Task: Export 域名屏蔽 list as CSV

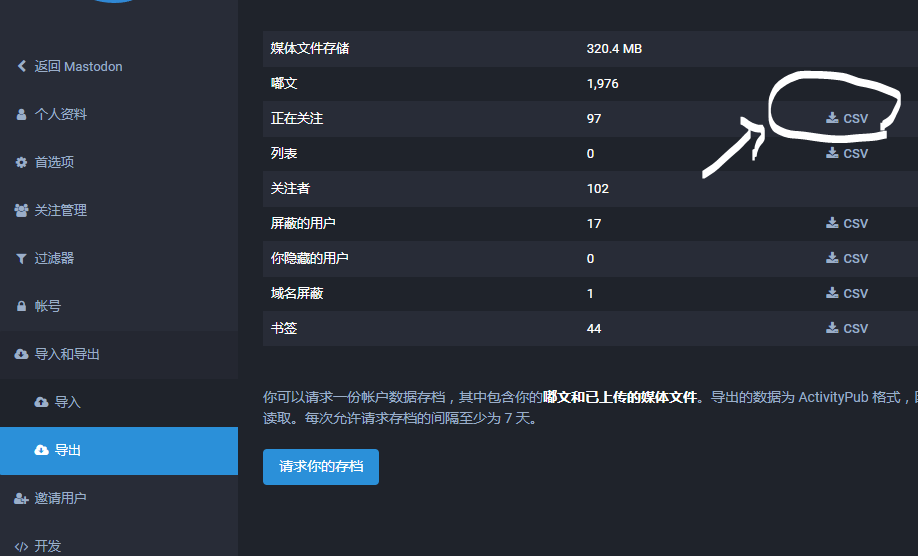Action: click(847, 293)
